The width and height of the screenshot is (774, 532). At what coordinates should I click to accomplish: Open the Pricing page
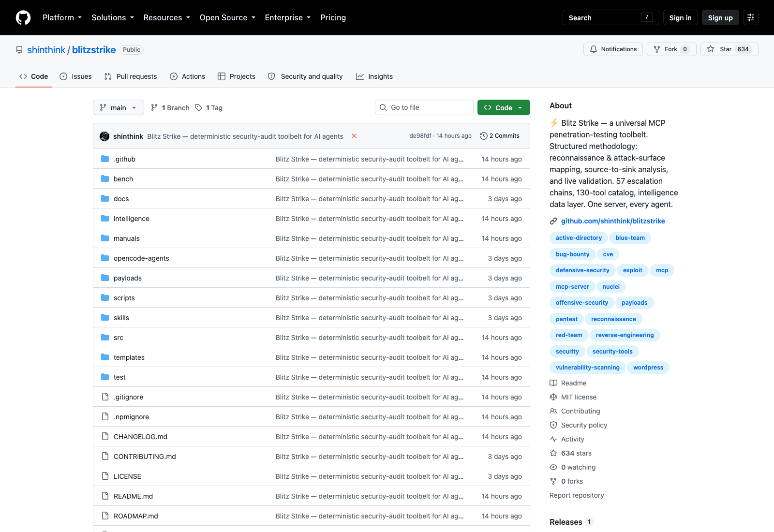point(333,17)
